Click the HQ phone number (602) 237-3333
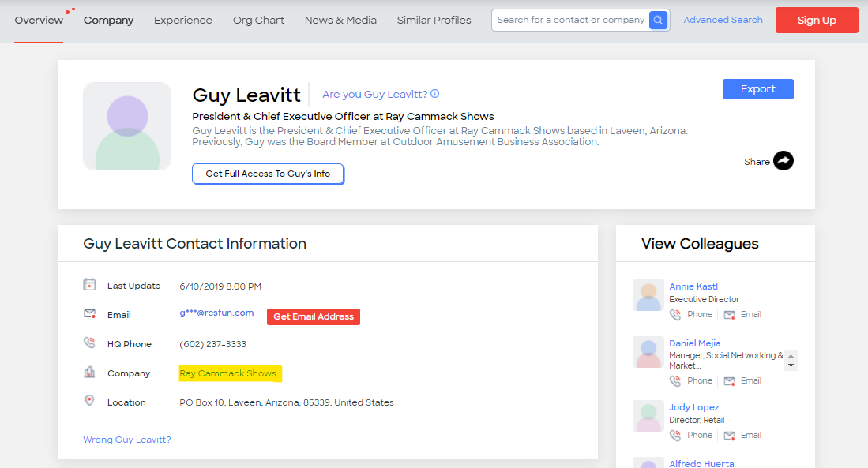This screenshot has height=468, width=868. coord(212,344)
